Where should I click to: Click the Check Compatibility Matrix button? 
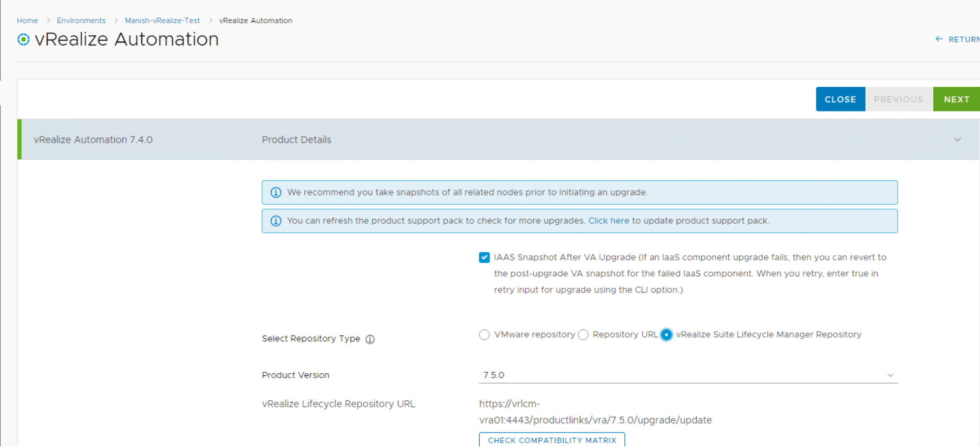point(552,440)
